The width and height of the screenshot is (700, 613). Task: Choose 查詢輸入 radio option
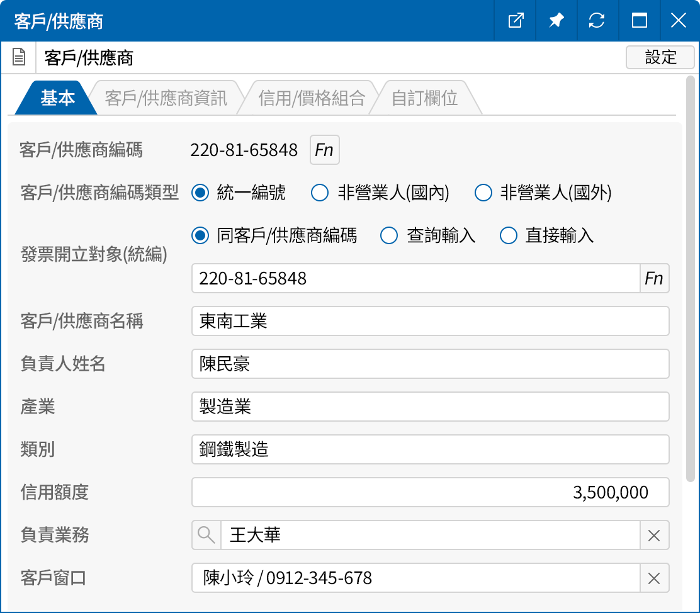[x=389, y=235]
